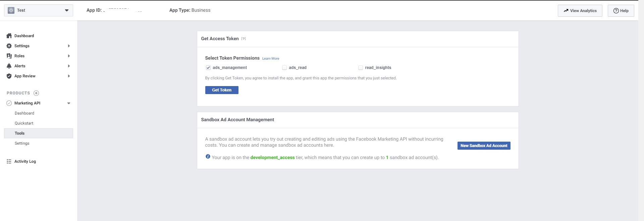Tick the read_insights permission checkbox
Screen dimensions: 644x221
[361, 68]
